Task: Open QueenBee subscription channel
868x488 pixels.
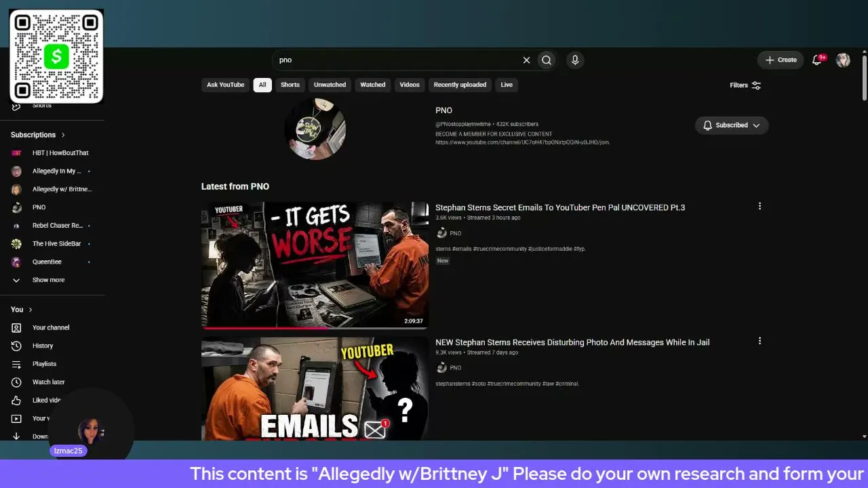Action: tap(52, 262)
